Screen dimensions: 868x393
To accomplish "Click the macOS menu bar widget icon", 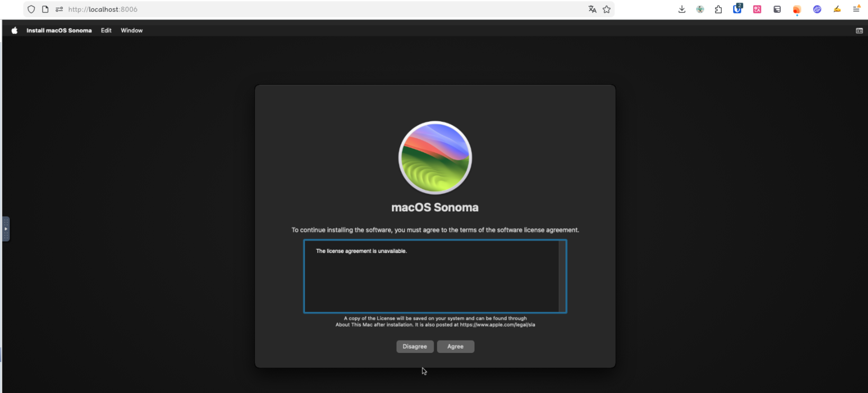I will [859, 31].
